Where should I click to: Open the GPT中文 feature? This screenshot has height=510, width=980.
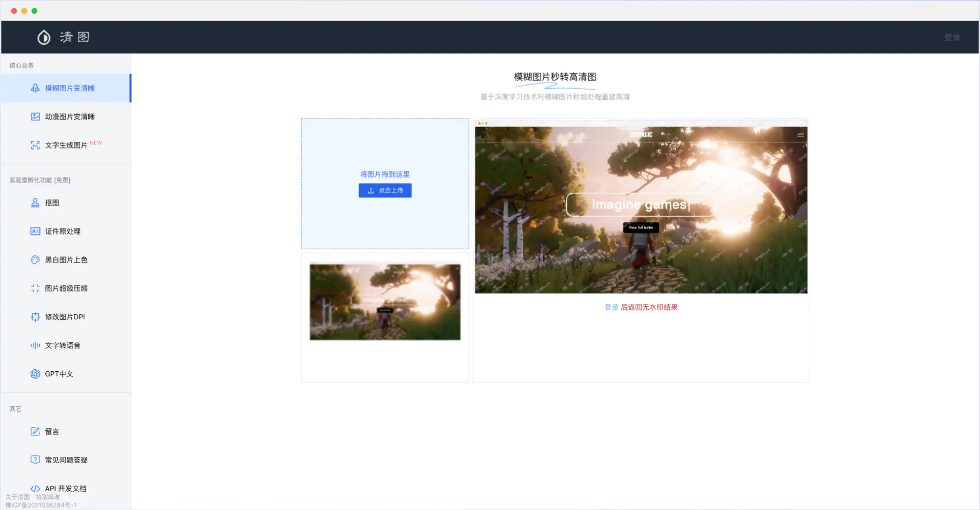point(66,374)
